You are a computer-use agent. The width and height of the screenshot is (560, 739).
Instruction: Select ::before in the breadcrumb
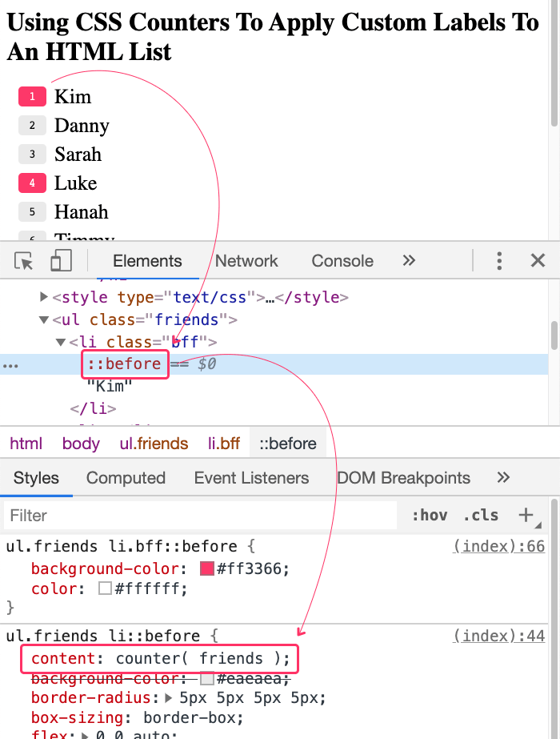point(288,444)
